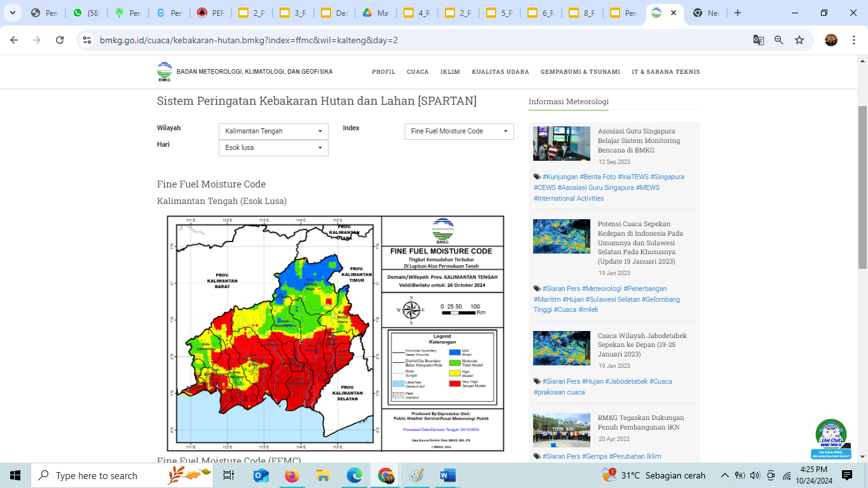The width and height of the screenshot is (868, 488).
Task: Open 'Asosiasi Guru Singapura Belajar Sistem Monitoring' article
Action: 639,140
